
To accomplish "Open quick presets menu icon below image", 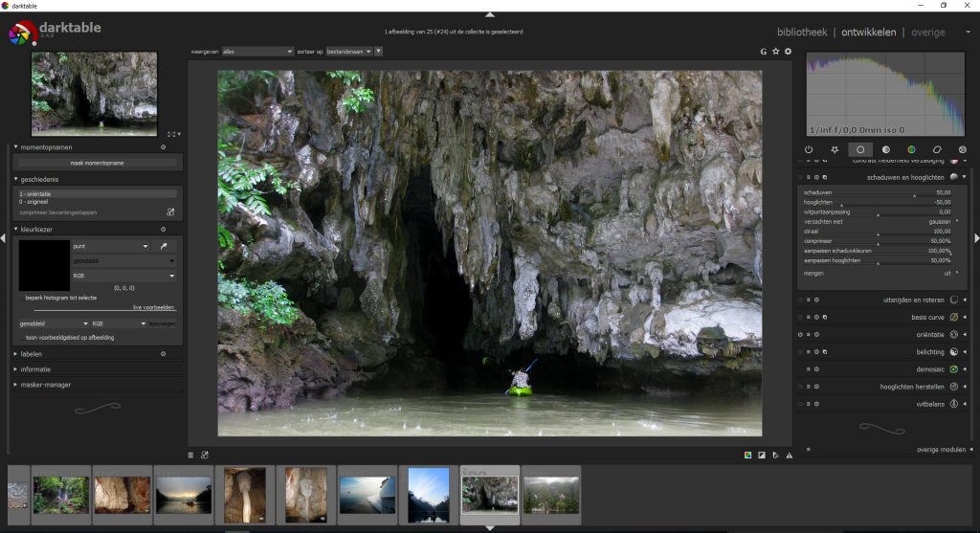I will pyautogui.click(x=190, y=455).
